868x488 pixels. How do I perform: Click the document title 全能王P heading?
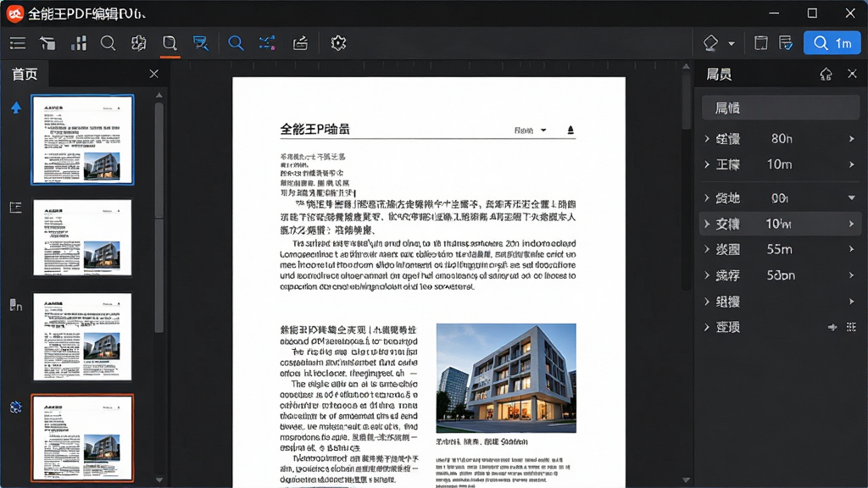[314, 130]
